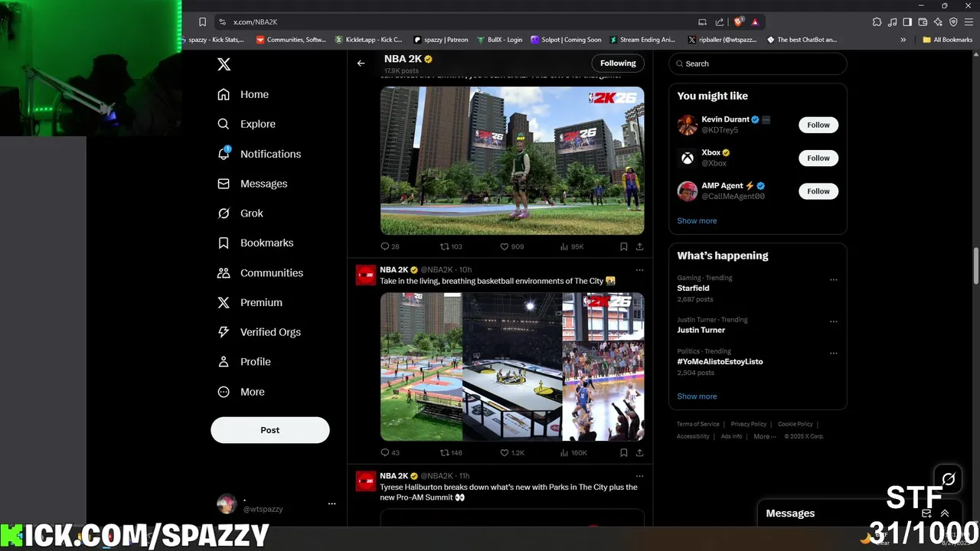Viewport: 980px width, 551px height.
Task: Click Show more under What's happening
Action: coord(697,396)
